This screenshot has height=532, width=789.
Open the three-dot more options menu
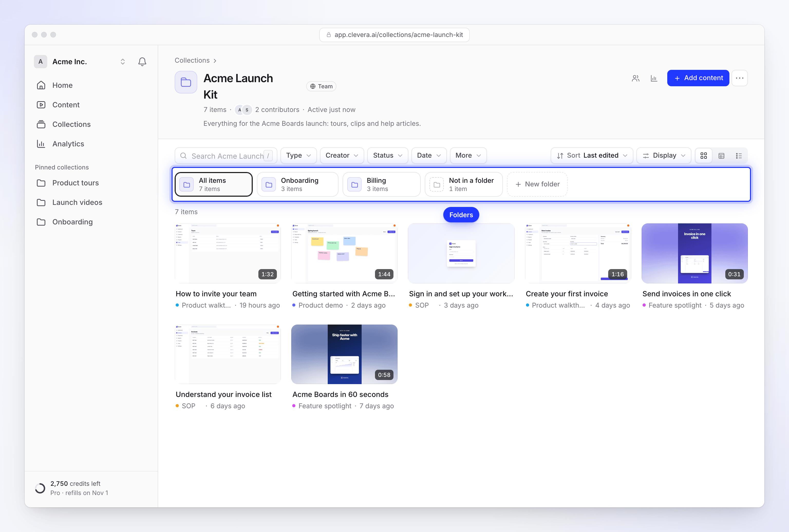click(x=739, y=78)
